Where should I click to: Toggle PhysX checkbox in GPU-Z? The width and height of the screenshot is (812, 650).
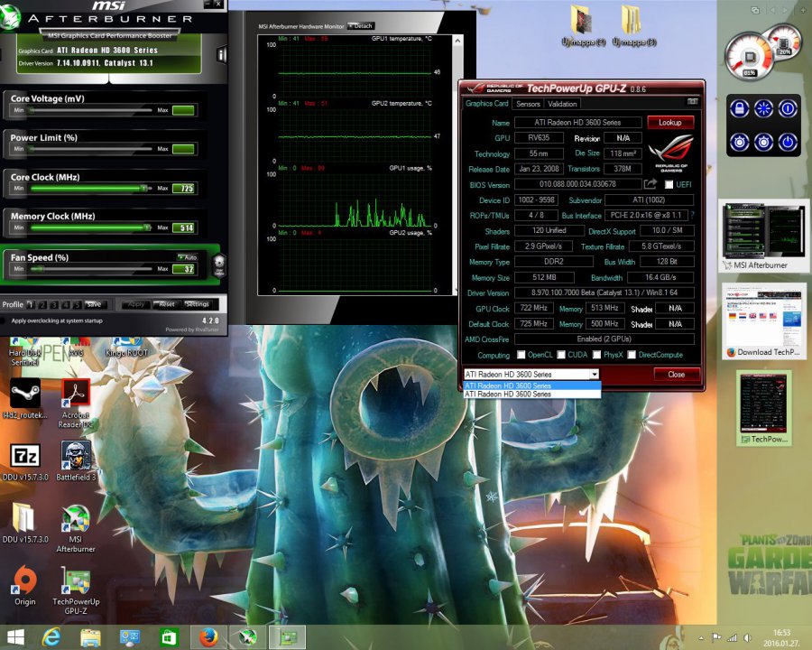tap(596, 355)
